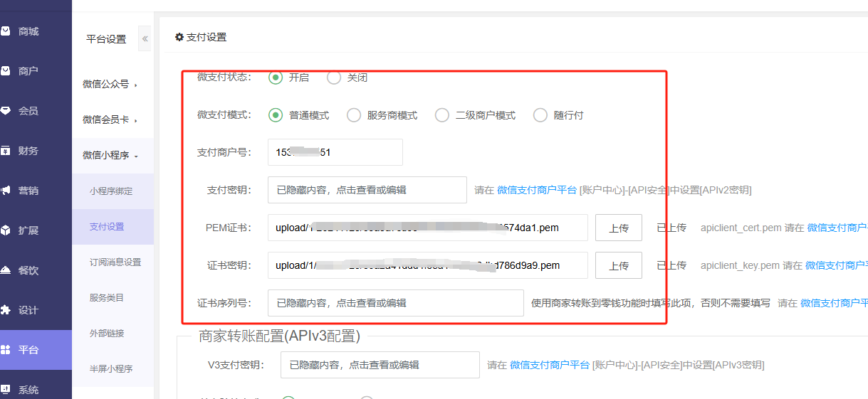The height and width of the screenshot is (399, 868).
Task: Click the 商城 shop icon in sidebar
Action: [6, 31]
